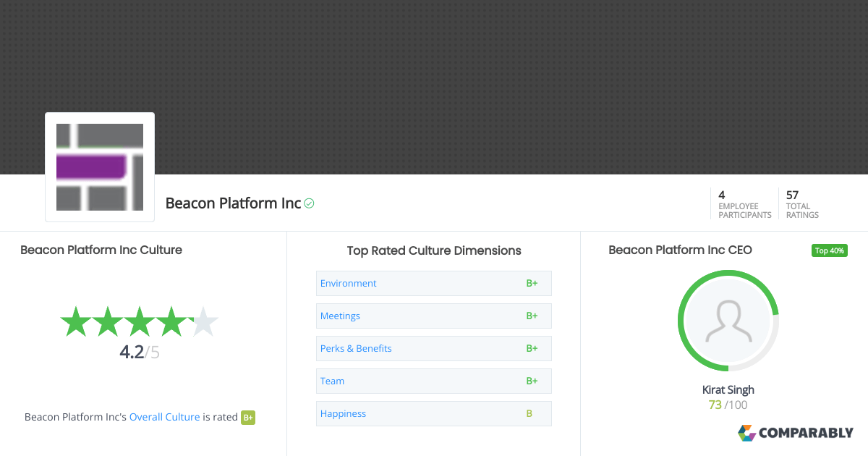The width and height of the screenshot is (868, 456).
Task: Click the fifth gray star in the rating
Action: click(x=205, y=321)
